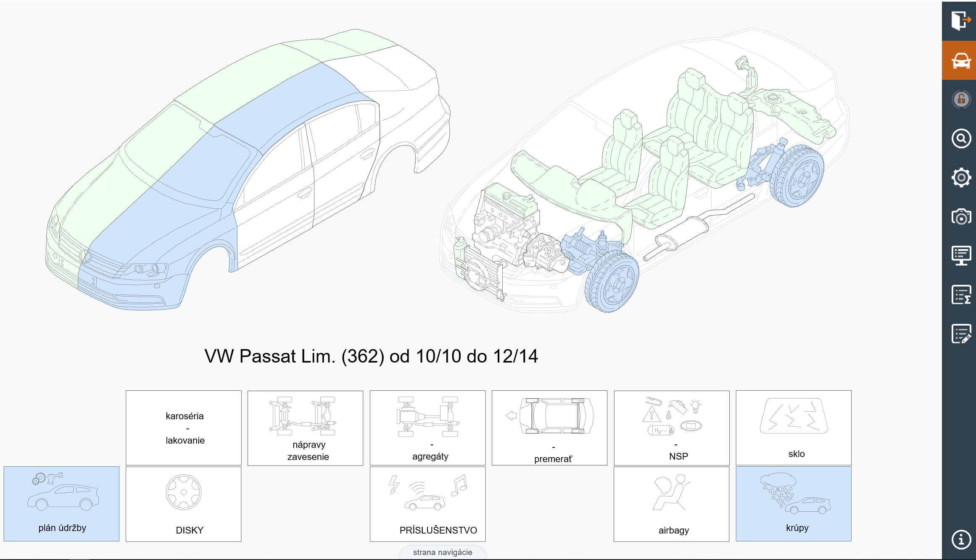Viewport: 976px width, 560px height.
Task: Select the premerať tile
Action: [549, 428]
